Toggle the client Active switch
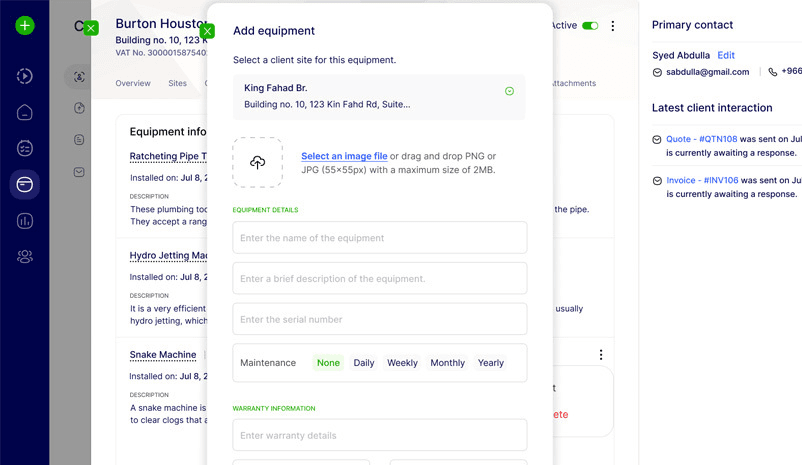This screenshot has width=802, height=465. point(590,26)
